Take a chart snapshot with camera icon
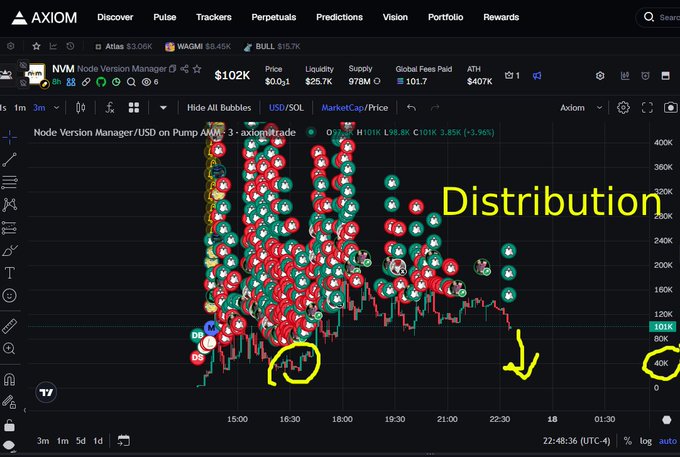This screenshot has width=680, height=457. pos(670,108)
